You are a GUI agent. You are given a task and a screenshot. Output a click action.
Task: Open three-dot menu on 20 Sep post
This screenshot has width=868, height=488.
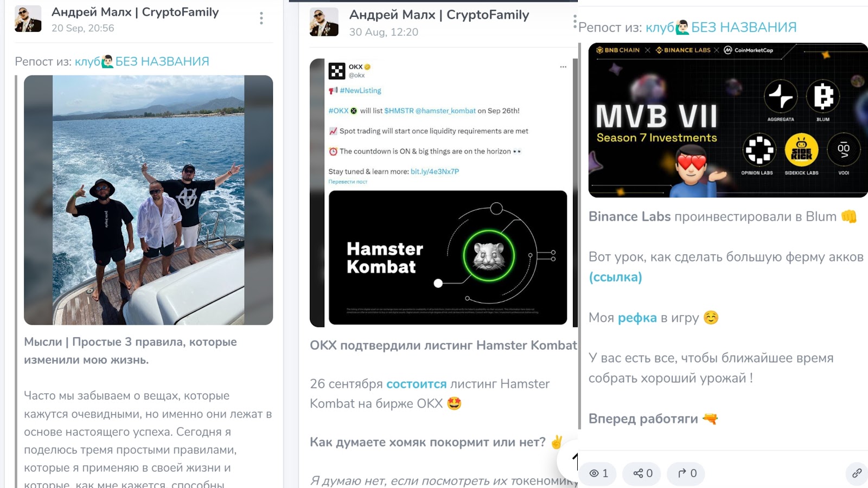click(261, 18)
